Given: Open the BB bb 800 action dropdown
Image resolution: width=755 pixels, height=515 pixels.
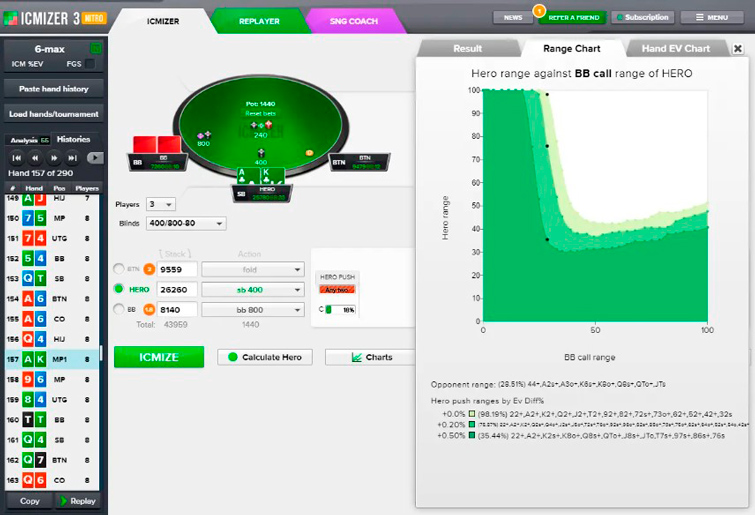Looking at the screenshot, I should [253, 310].
